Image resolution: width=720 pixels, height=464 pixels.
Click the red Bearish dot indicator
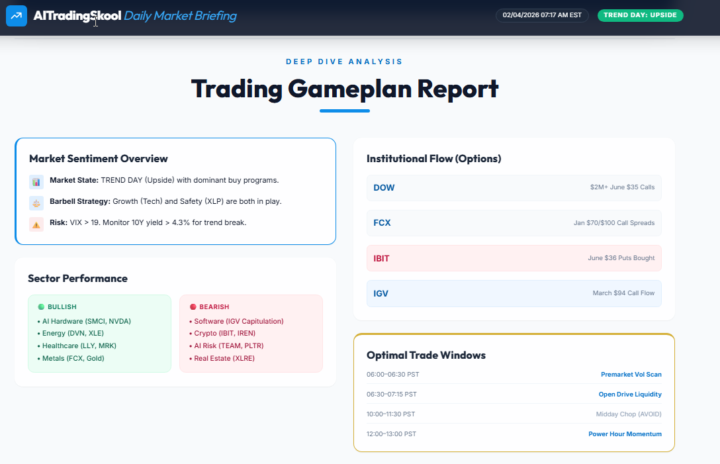click(x=193, y=306)
